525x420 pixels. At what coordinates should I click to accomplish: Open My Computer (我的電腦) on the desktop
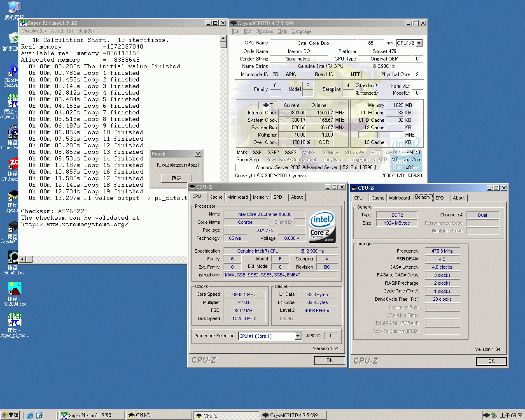click(x=15, y=7)
